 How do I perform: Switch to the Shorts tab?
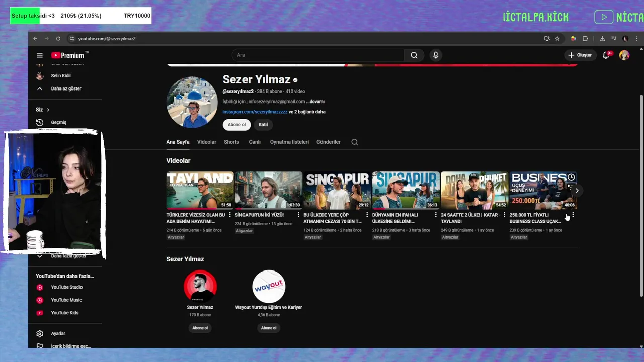point(231,142)
